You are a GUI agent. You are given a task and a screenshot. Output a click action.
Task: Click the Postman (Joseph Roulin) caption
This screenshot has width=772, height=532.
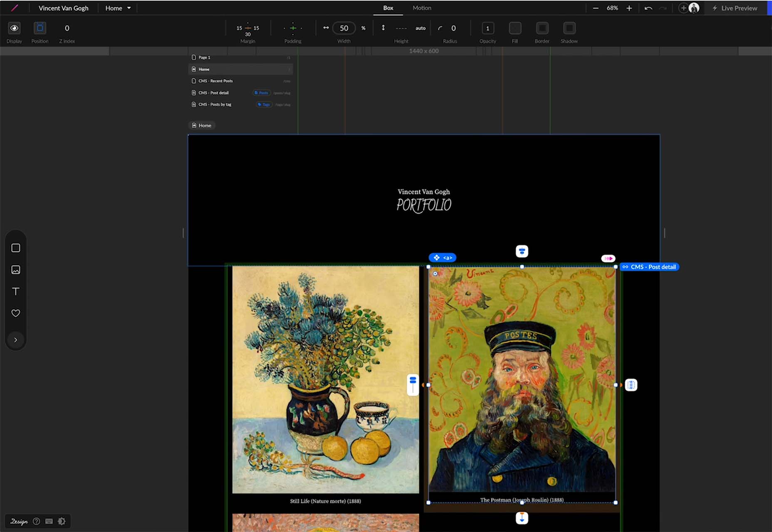click(522, 500)
